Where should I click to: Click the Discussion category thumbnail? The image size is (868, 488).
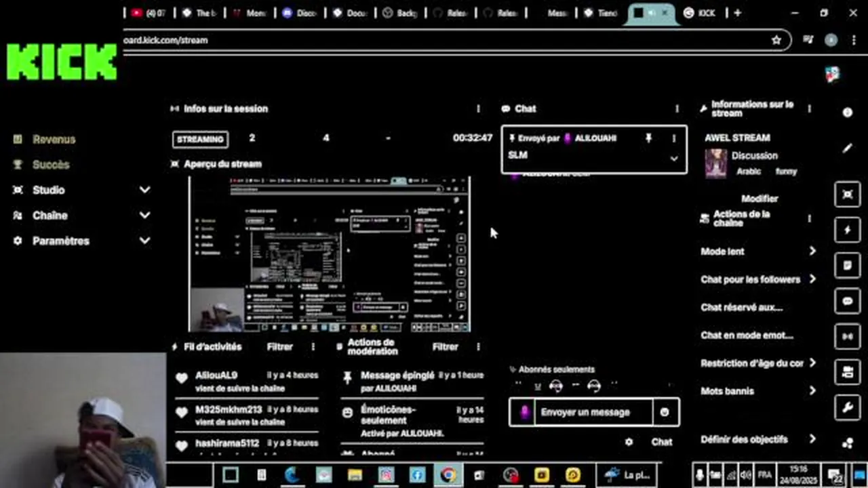pos(716,164)
